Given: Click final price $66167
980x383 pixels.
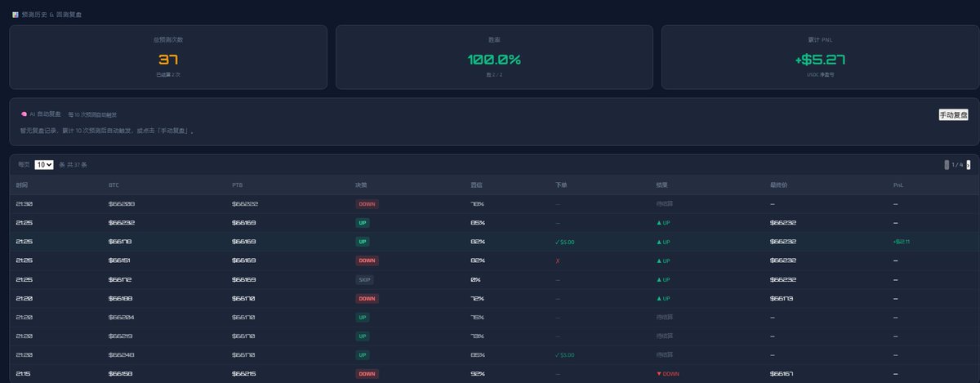Looking at the screenshot, I should [782, 373].
